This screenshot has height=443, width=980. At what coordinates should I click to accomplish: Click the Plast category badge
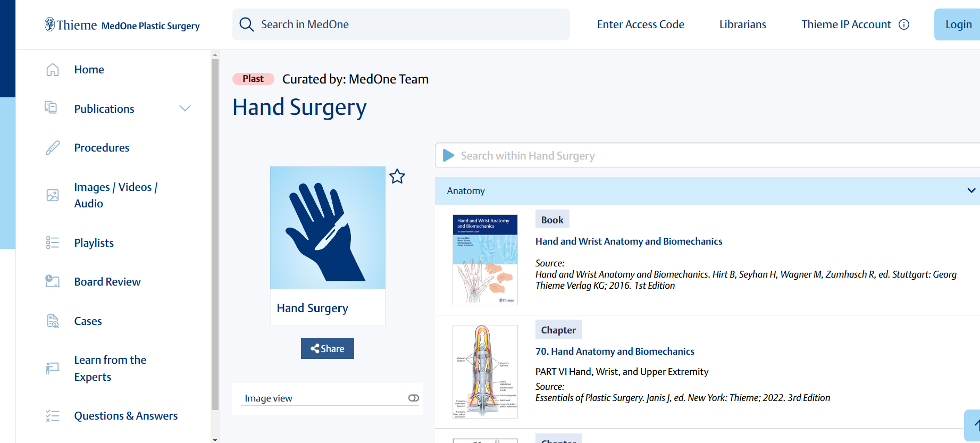coord(253,79)
